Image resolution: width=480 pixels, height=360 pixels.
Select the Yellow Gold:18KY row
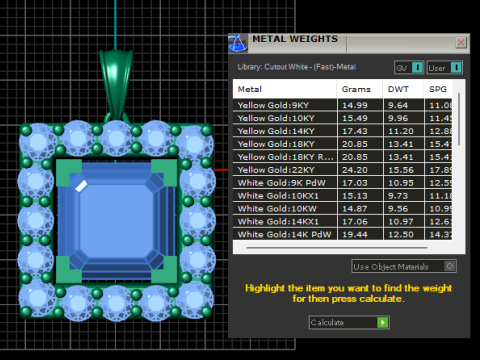(x=342, y=144)
